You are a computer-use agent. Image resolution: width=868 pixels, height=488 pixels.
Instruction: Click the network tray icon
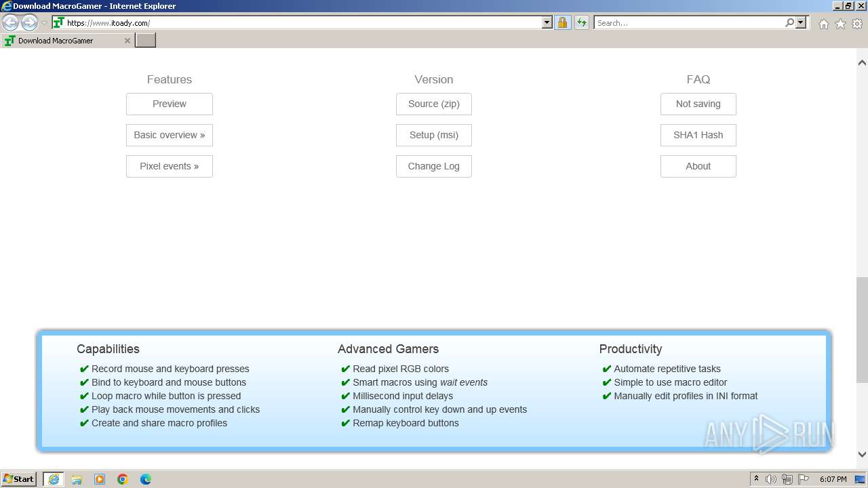tap(787, 479)
